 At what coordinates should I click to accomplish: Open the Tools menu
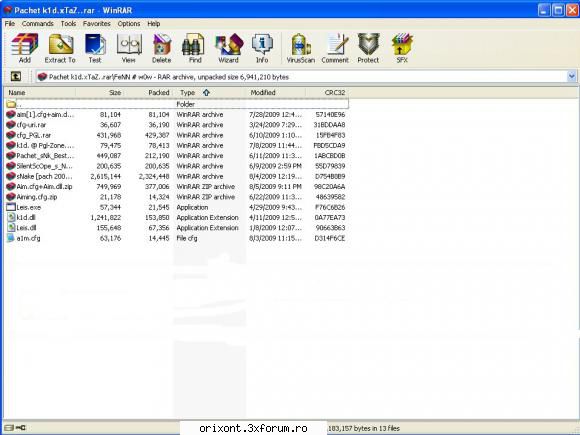(68, 24)
